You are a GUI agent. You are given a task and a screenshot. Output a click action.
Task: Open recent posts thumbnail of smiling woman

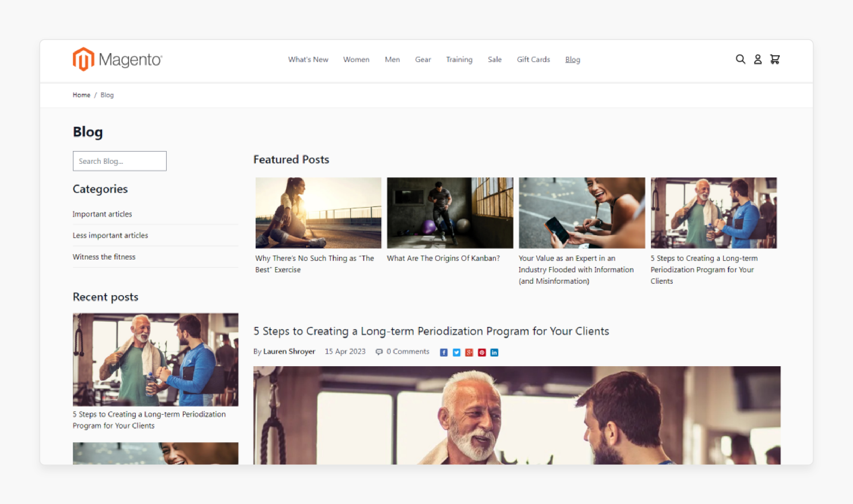[155, 453]
